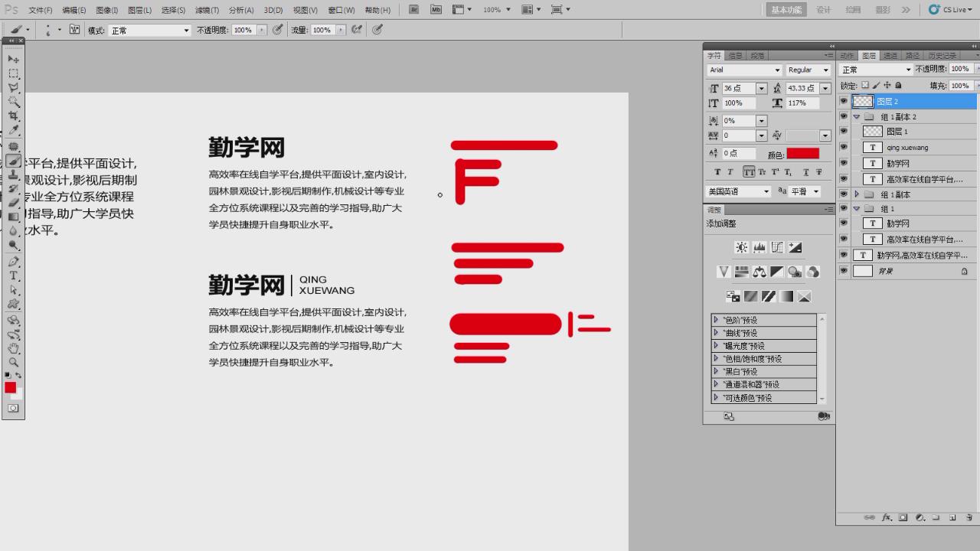The width and height of the screenshot is (980, 551).
Task: Enable airbrush mode in options bar
Action: (357, 30)
